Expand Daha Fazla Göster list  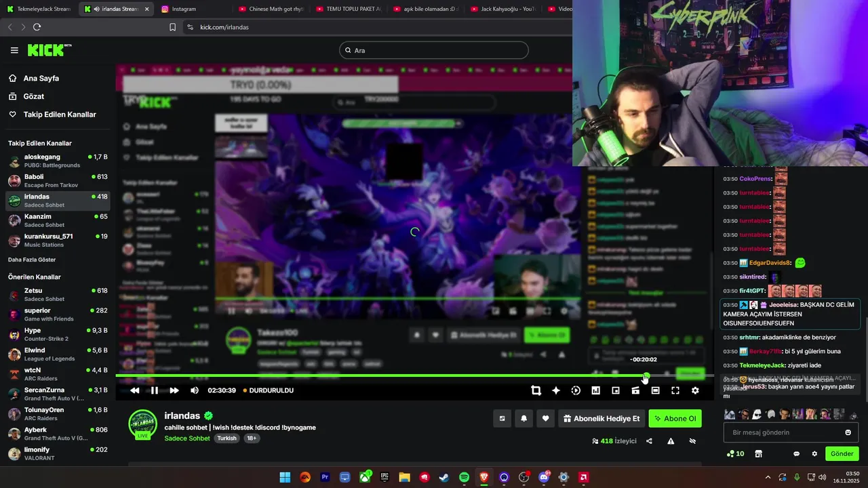pos(32,260)
